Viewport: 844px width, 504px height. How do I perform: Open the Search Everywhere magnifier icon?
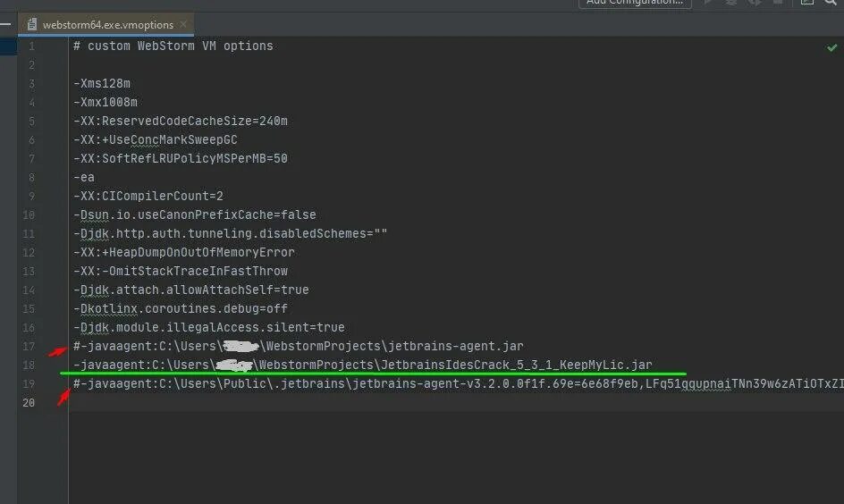point(831,3)
